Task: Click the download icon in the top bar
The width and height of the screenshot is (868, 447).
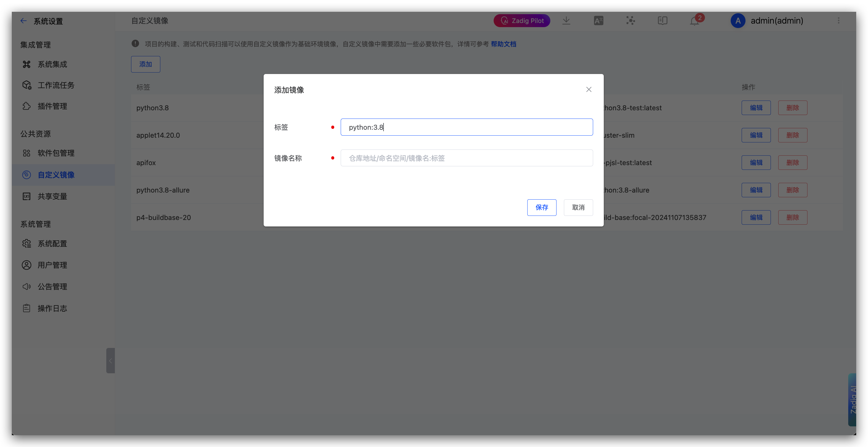Action: 566,21
